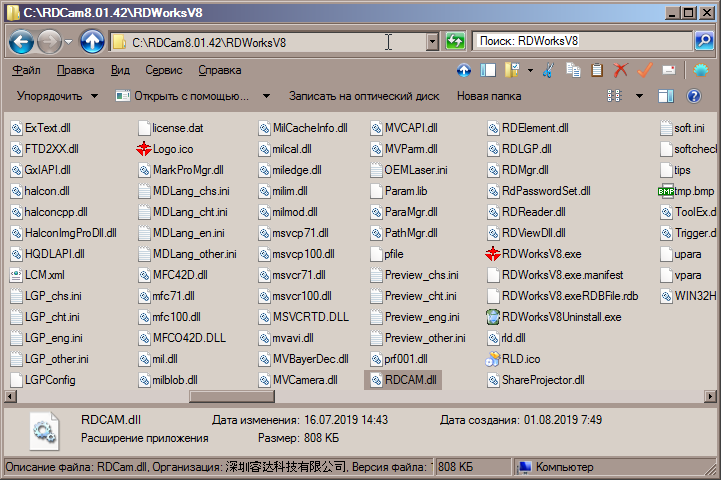Toggle the navigation pane icon in toolbar

[x=489, y=71]
